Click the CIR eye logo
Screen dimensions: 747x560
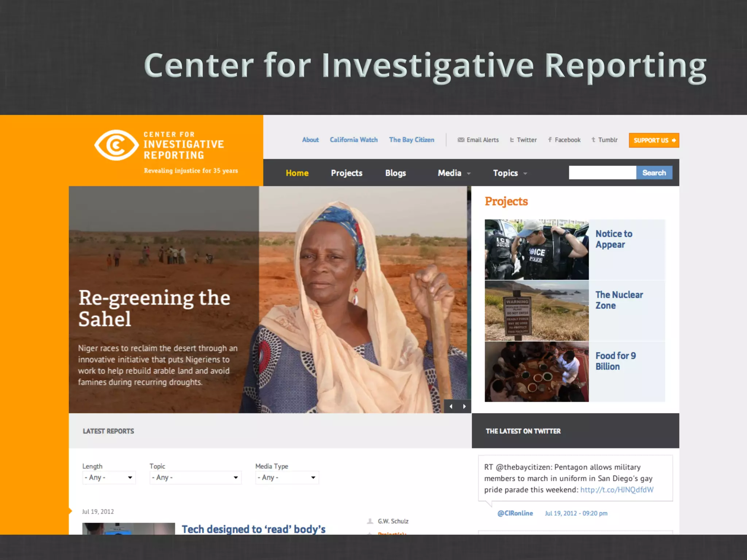(x=116, y=145)
